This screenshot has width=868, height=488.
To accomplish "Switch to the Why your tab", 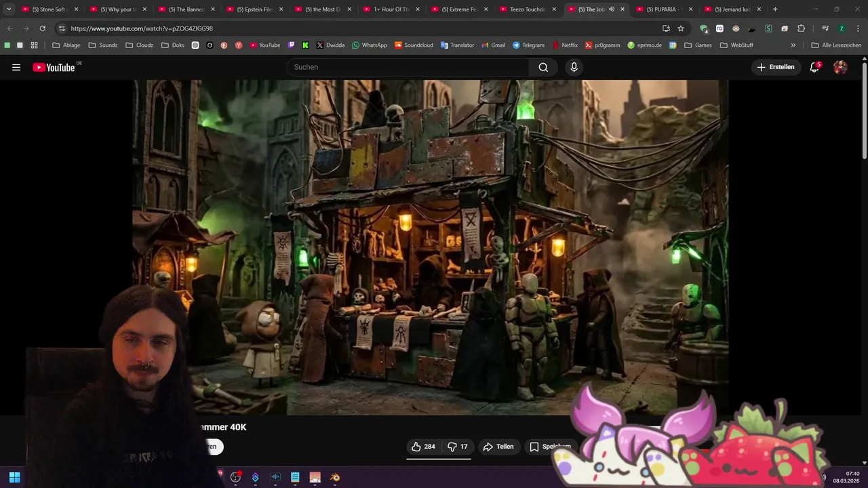I will pyautogui.click(x=117, y=9).
